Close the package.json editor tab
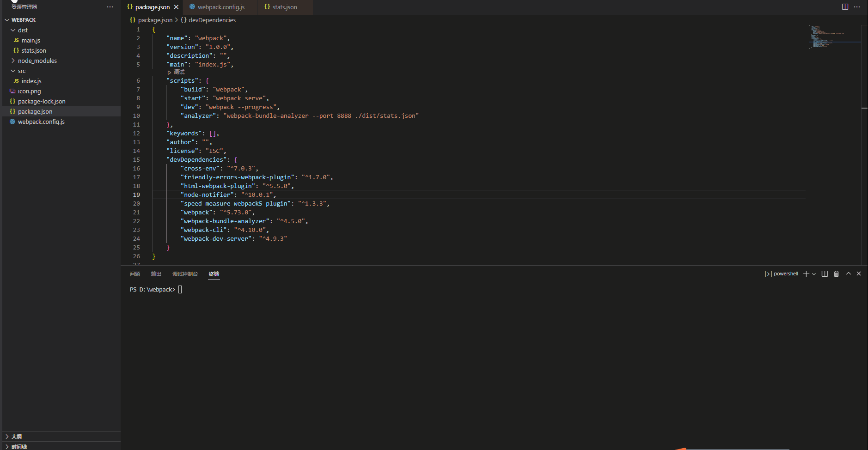Image resolution: width=868 pixels, height=450 pixels. point(176,7)
